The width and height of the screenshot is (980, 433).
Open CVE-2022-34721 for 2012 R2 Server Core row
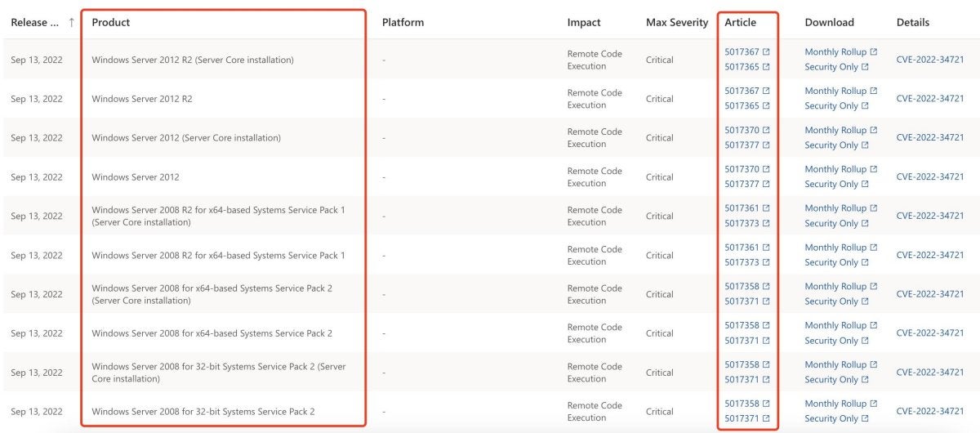pyautogui.click(x=930, y=60)
